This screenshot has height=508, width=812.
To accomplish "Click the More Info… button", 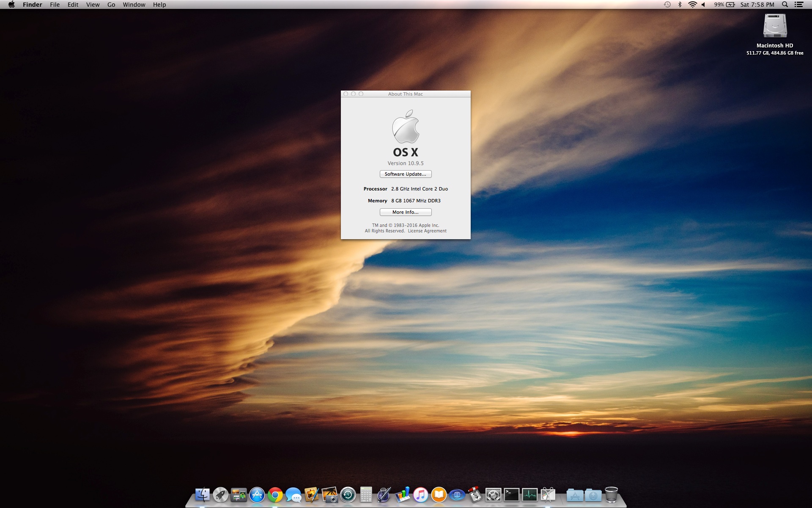I will point(406,212).
